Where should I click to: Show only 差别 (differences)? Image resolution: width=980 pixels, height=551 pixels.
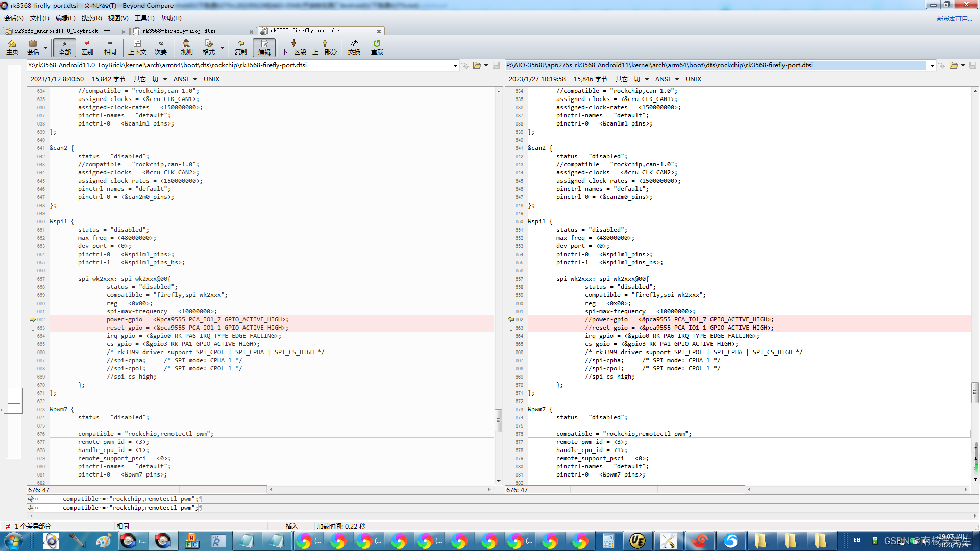(87, 47)
